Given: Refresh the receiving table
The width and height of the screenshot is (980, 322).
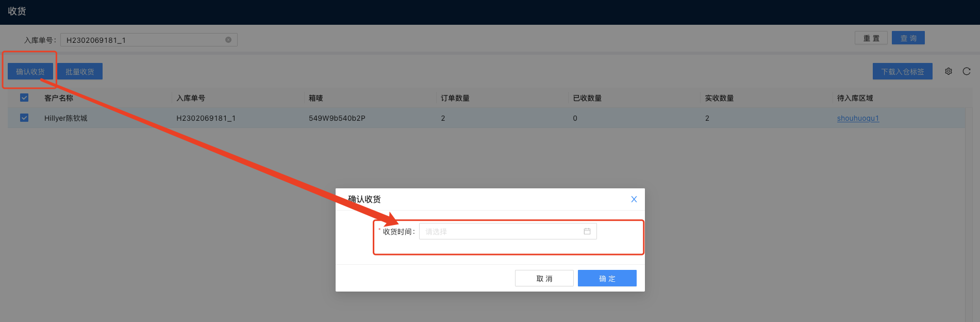Looking at the screenshot, I should point(967,71).
